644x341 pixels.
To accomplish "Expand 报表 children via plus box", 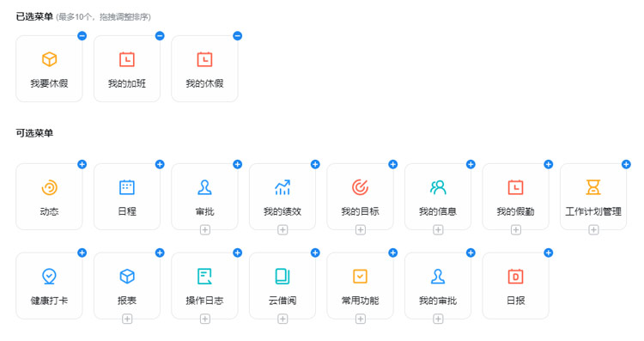I will click(127, 319).
